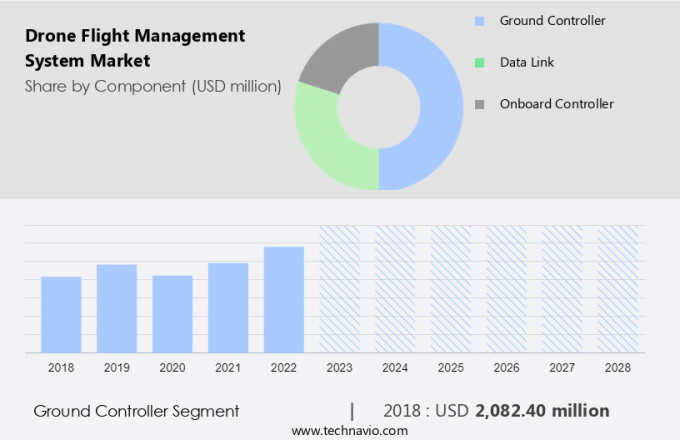Viewport: 680px width, 440px height.
Task: Click the hatched forecast bar above 2028
Action: tap(617, 288)
